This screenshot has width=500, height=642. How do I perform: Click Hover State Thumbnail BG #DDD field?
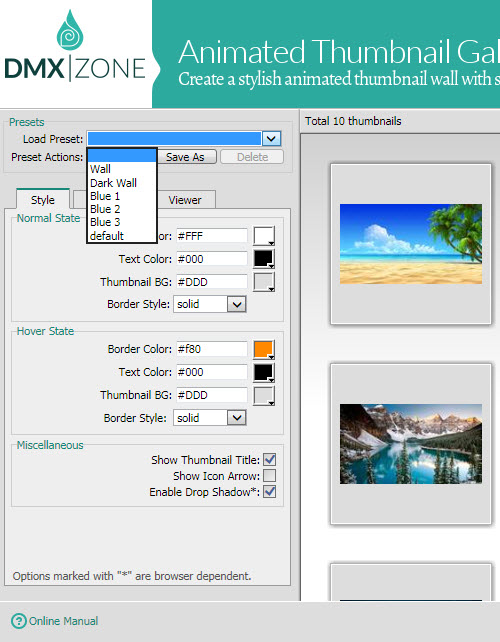[212, 395]
